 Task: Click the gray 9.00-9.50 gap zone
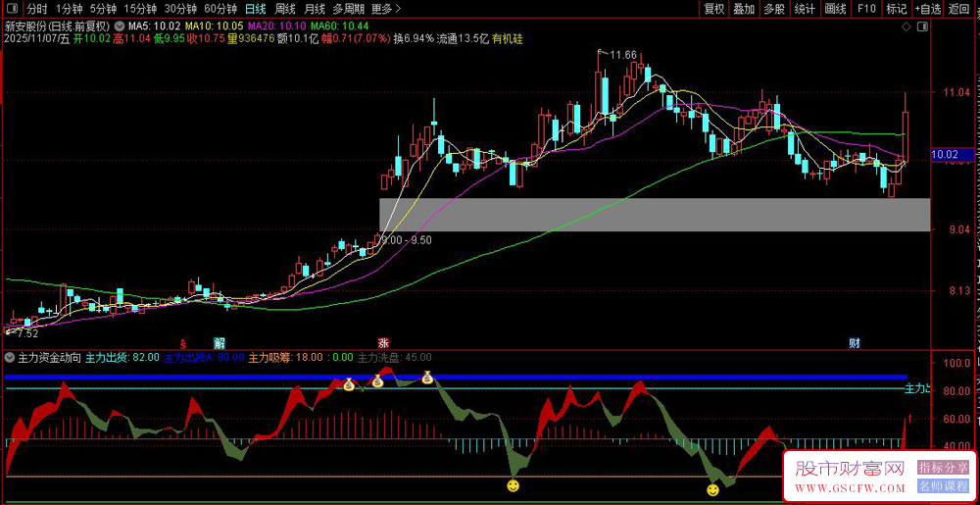tap(655, 215)
